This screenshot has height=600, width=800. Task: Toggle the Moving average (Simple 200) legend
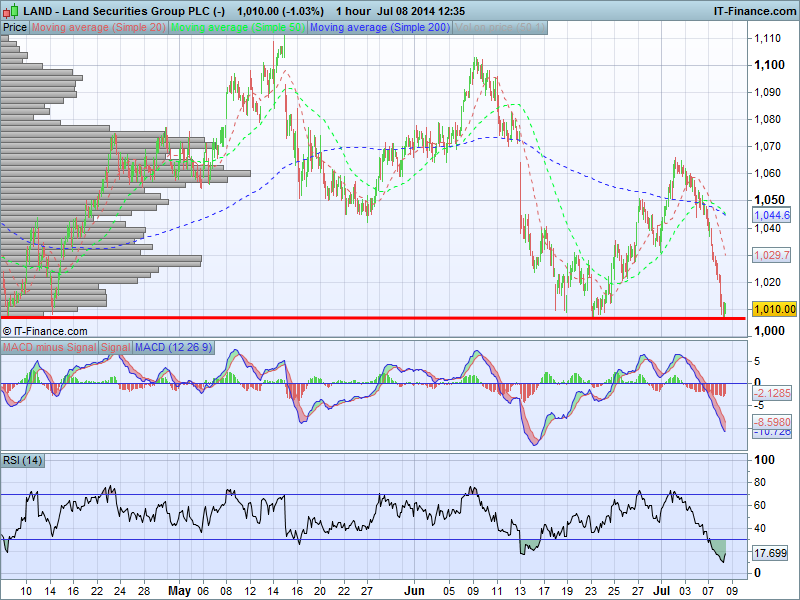coord(379,28)
